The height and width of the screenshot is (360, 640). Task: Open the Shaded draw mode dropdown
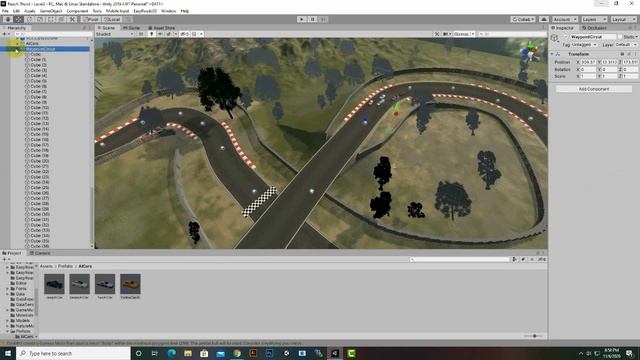pos(115,34)
